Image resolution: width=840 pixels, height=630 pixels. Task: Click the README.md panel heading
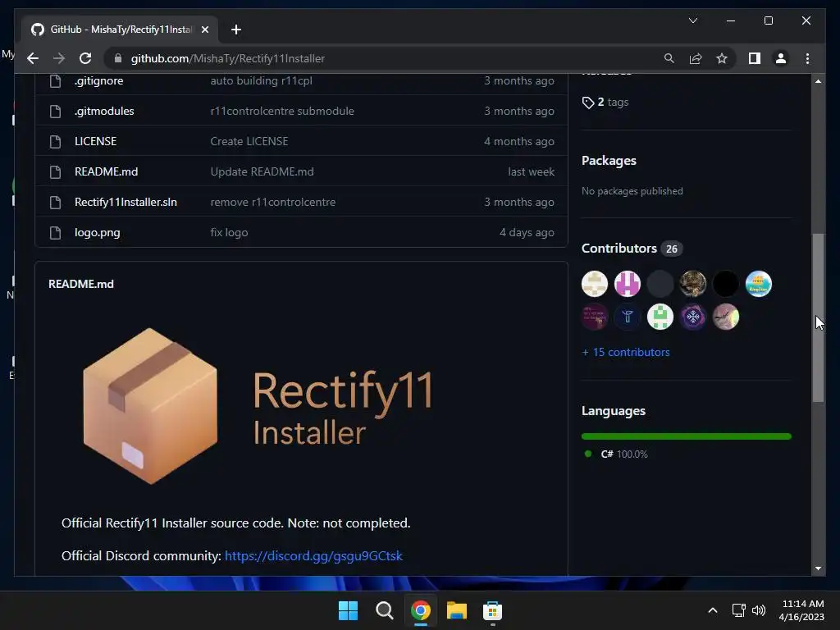[x=81, y=284]
